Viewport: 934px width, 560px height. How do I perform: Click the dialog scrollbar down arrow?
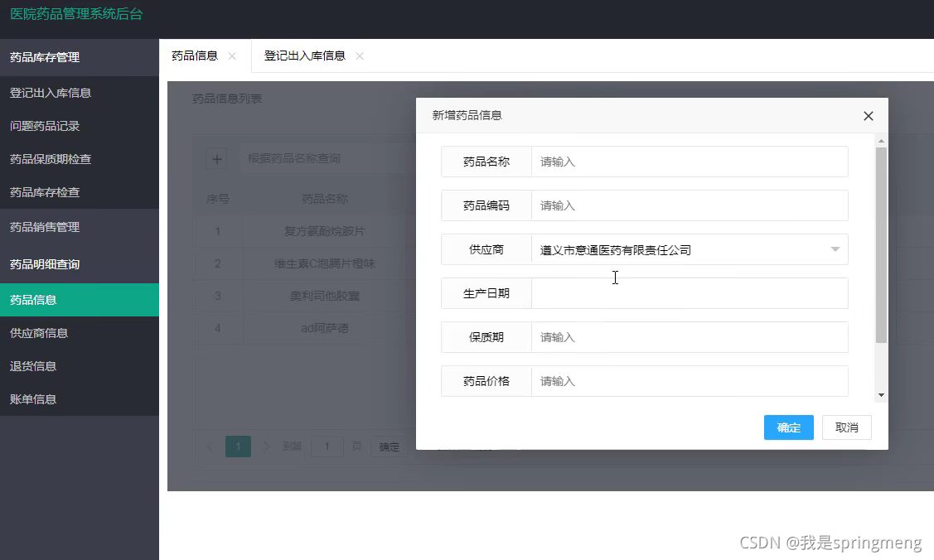click(x=881, y=395)
